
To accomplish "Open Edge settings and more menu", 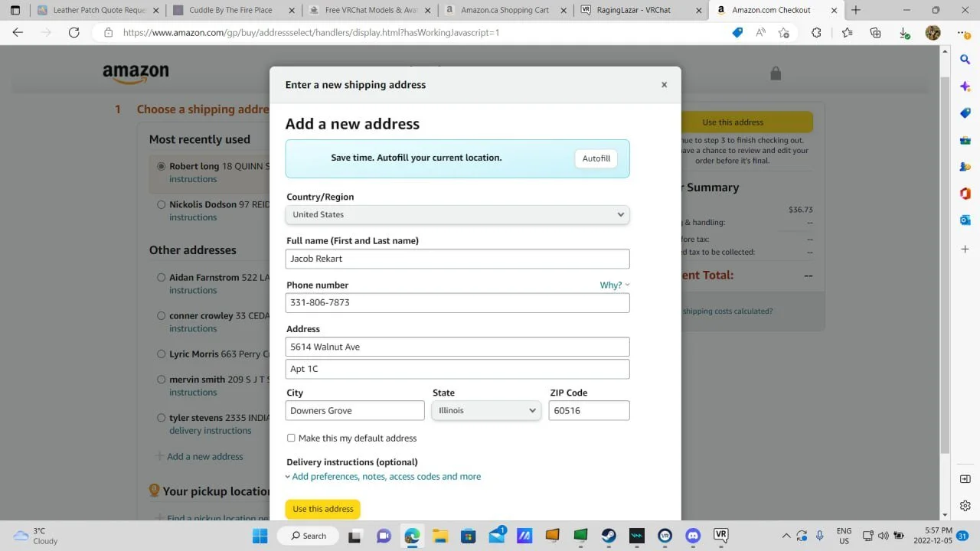I will coord(962,32).
